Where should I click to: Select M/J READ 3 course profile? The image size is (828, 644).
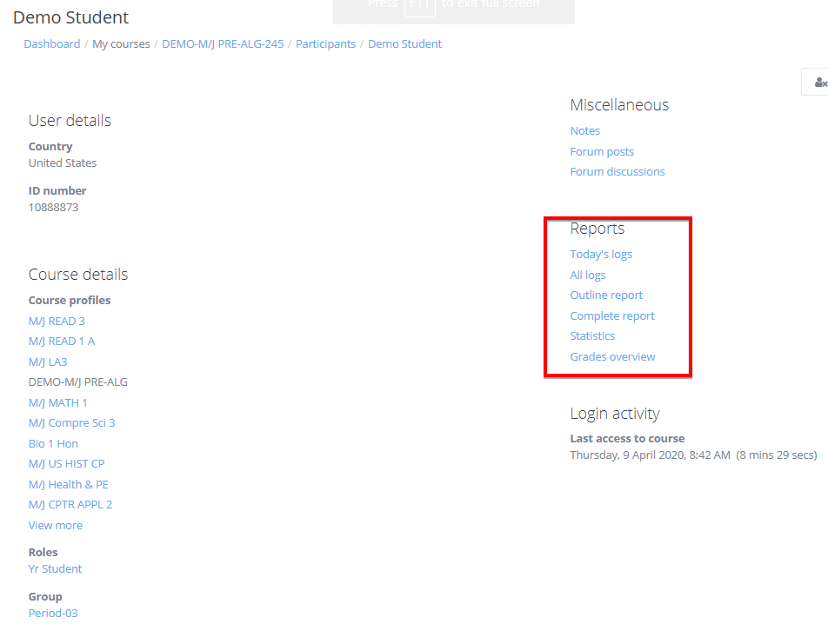click(x=57, y=322)
